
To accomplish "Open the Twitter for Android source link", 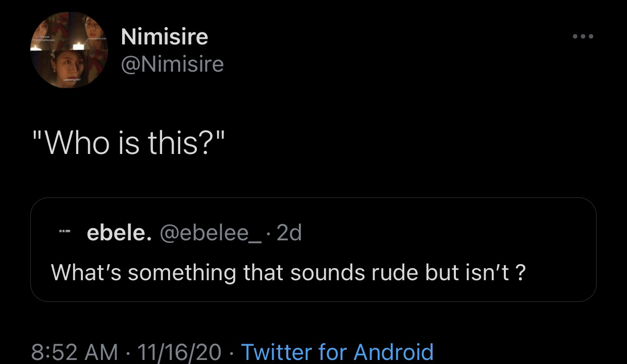I will [337, 352].
